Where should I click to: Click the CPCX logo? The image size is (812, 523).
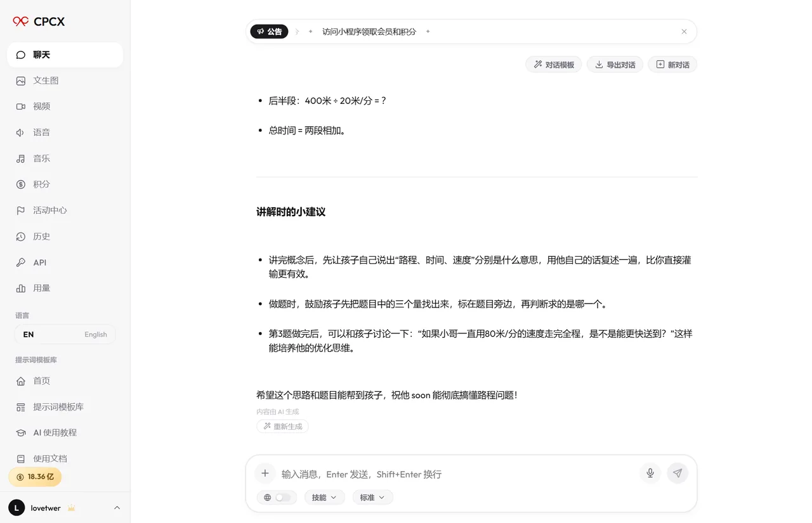point(39,22)
